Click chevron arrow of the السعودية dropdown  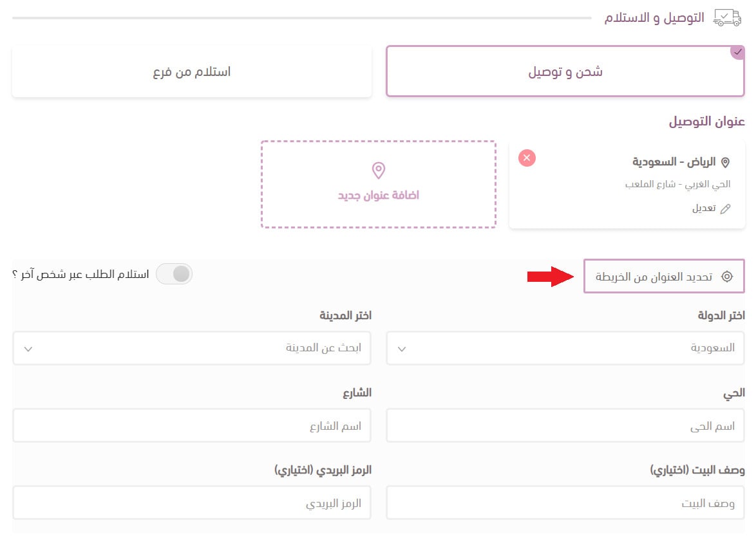402,349
